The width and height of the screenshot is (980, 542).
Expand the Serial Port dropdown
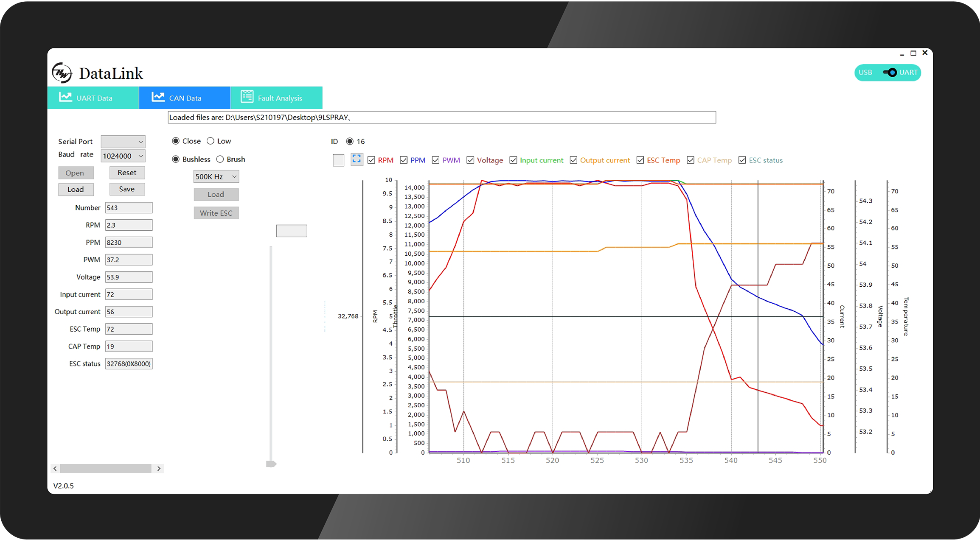(123, 142)
